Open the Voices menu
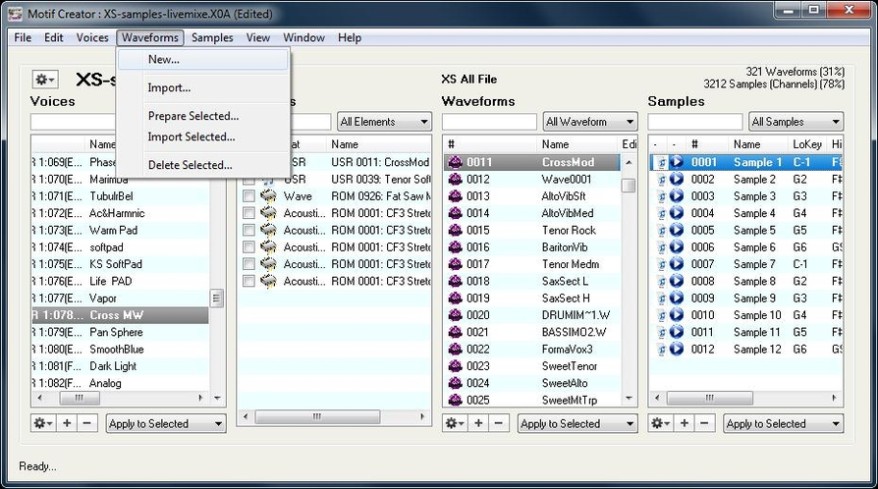Viewport: 878px width, 489px height. (92, 38)
